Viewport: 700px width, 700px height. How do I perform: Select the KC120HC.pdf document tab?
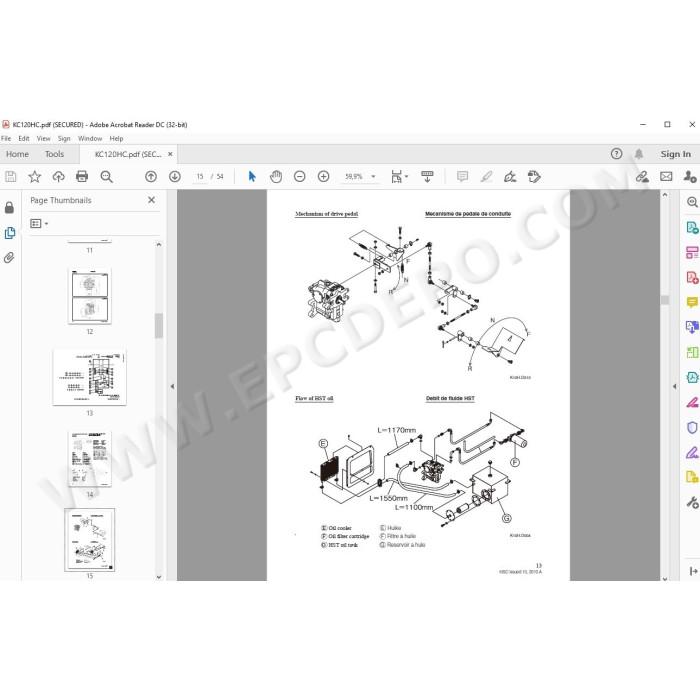tap(128, 154)
